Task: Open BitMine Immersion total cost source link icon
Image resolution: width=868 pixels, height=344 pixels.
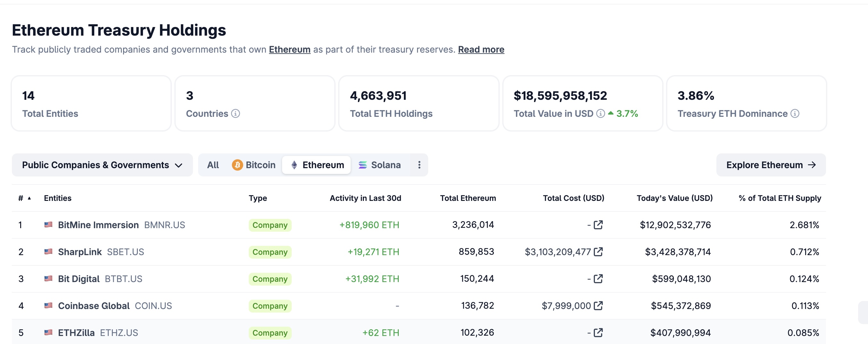Action: tap(598, 225)
